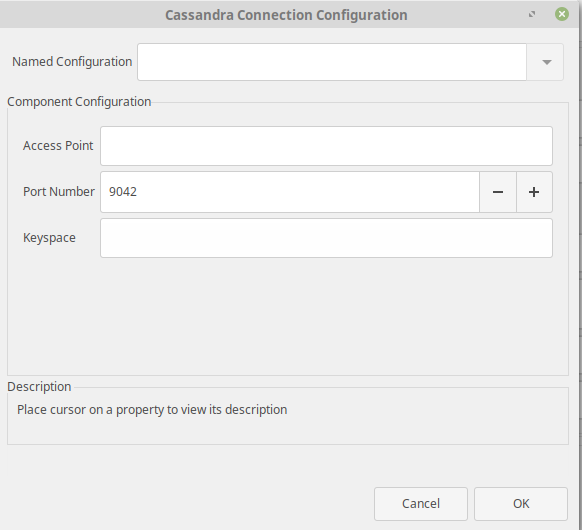Click the Description group heading
Viewport: 582px width, 530px height.
click(39, 387)
